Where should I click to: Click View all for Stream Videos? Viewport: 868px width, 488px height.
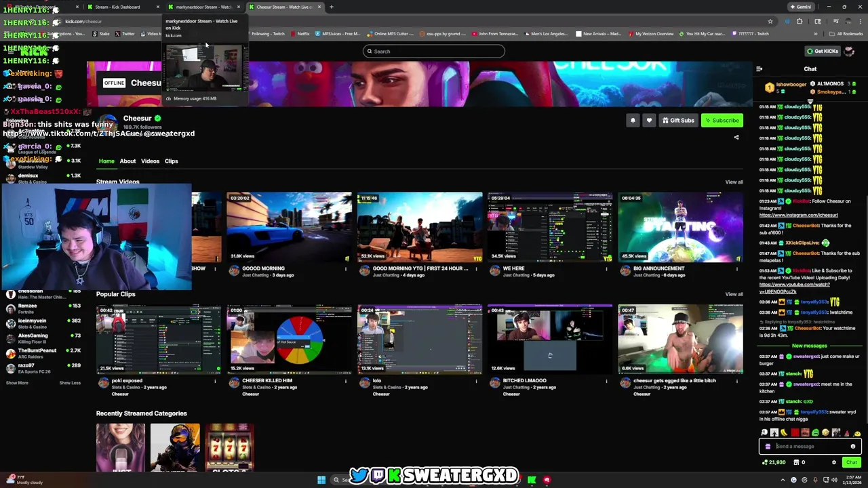[734, 182]
